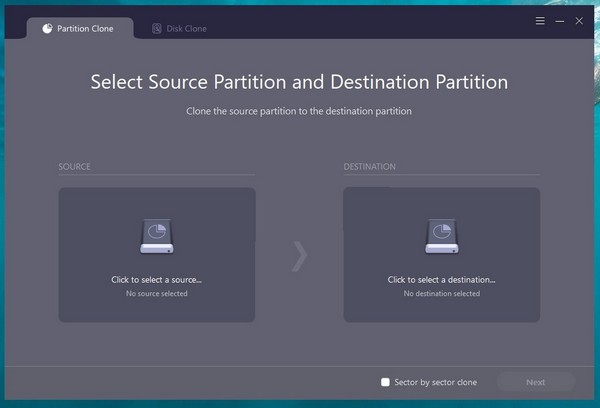This screenshot has height=408, width=600.
Task: Enable the Sector by sector clone checkbox
Action: tap(385, 382)
